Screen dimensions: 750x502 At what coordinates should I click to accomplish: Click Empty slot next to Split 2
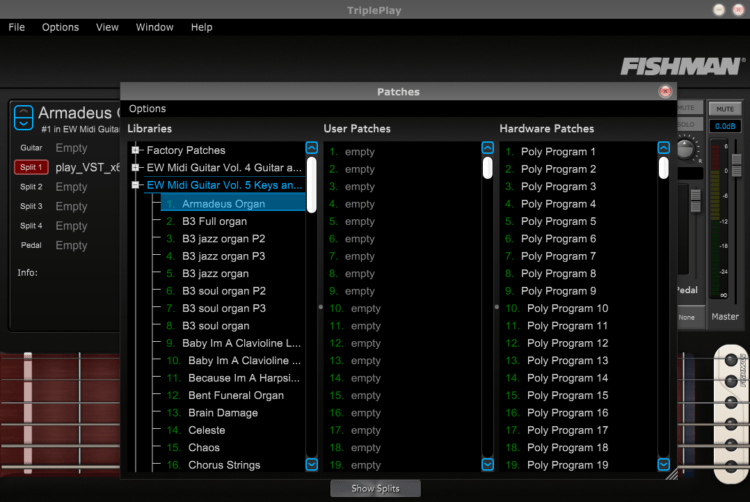pyautogui.click(x=71, y=187)
